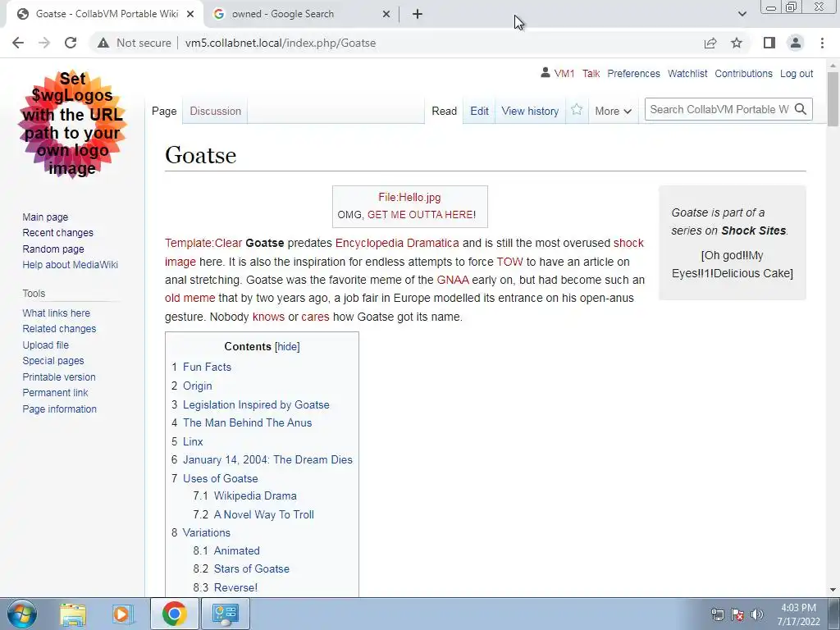Open the Printable version link
840x630 pixels.
click(59, 377)
